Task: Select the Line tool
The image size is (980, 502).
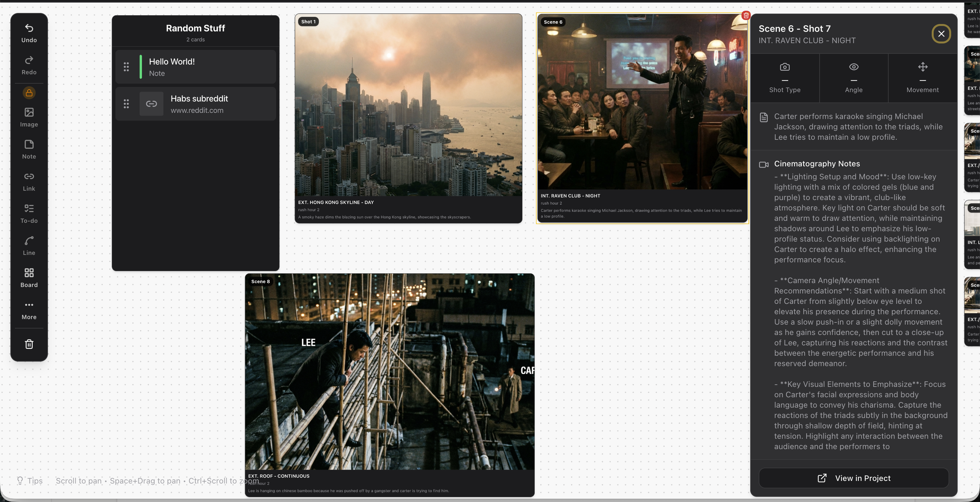Action: point(29,246)
